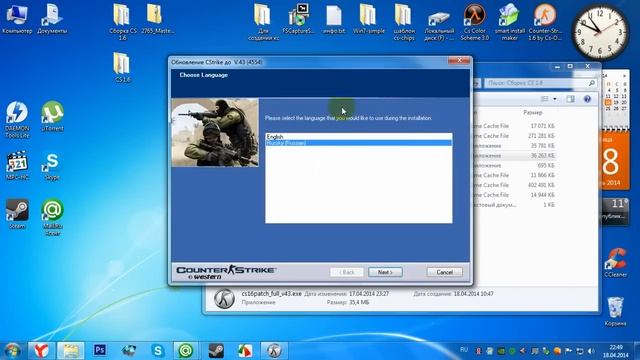Viewport: 640px width, 360px height.
Task: Click the Cancel button in the installer
Action: click(444, 272)
